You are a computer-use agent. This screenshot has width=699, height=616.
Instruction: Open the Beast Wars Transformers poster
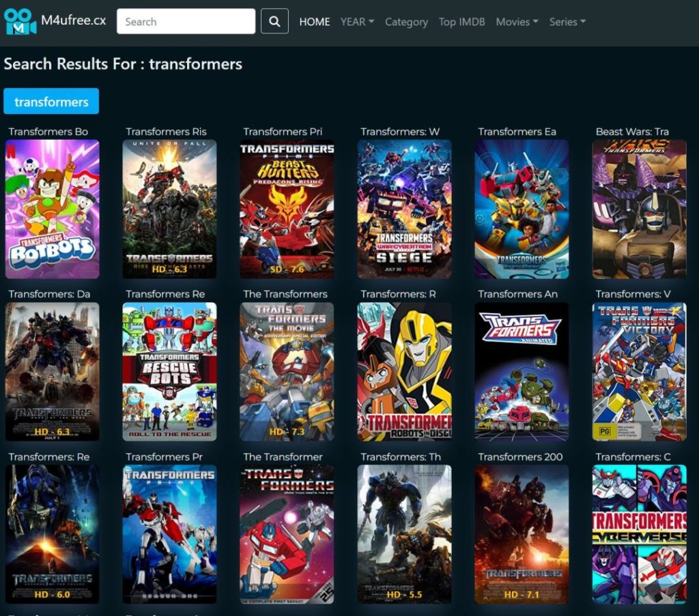pyautogui.click(x=639, y=209)
